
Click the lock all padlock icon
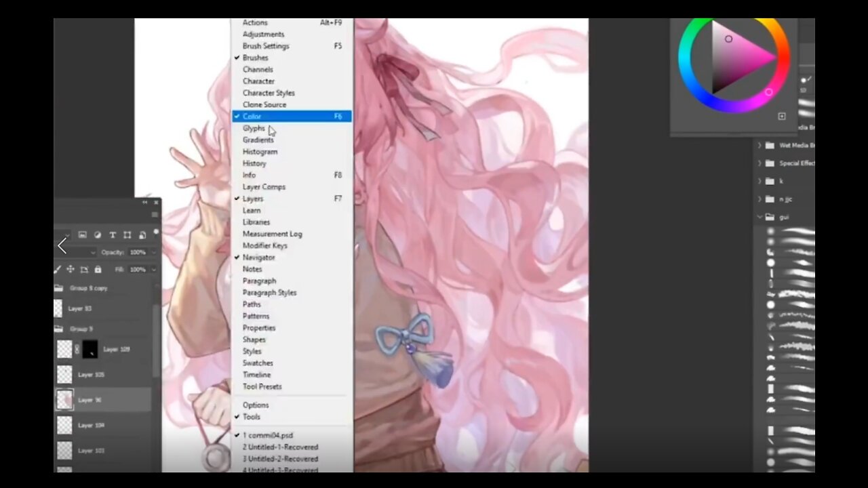click(98, 269)
